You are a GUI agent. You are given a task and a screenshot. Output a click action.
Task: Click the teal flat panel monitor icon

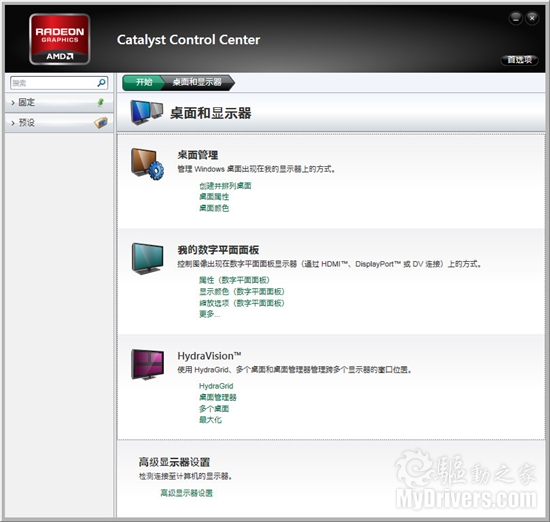click(147, 259)
